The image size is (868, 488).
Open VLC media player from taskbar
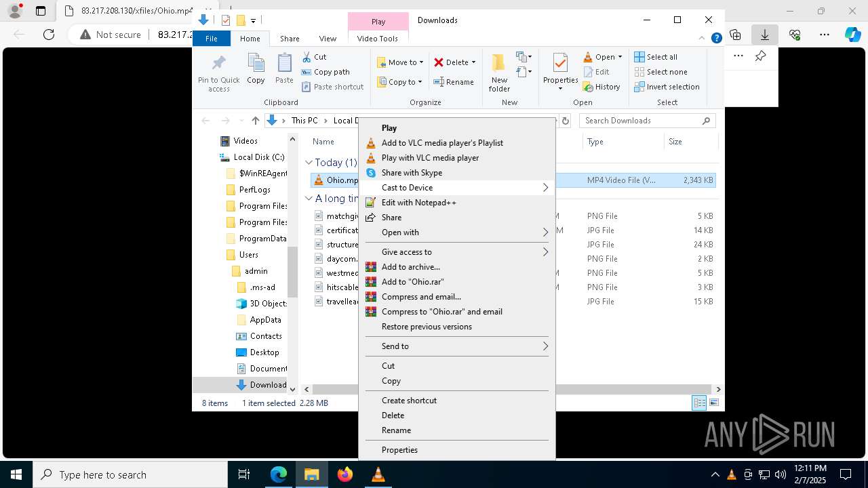(x=378, y=474)
